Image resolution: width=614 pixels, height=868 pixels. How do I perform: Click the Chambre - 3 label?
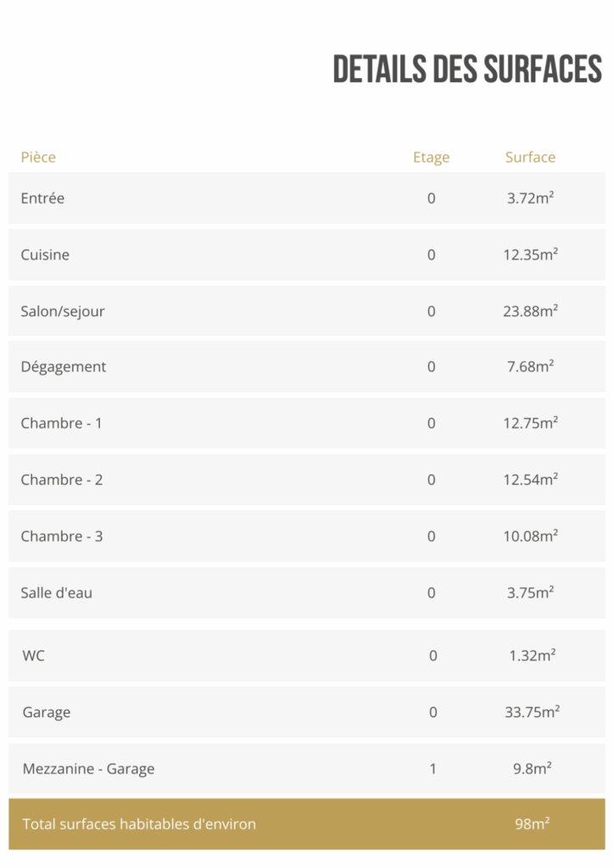pos(61,537)
